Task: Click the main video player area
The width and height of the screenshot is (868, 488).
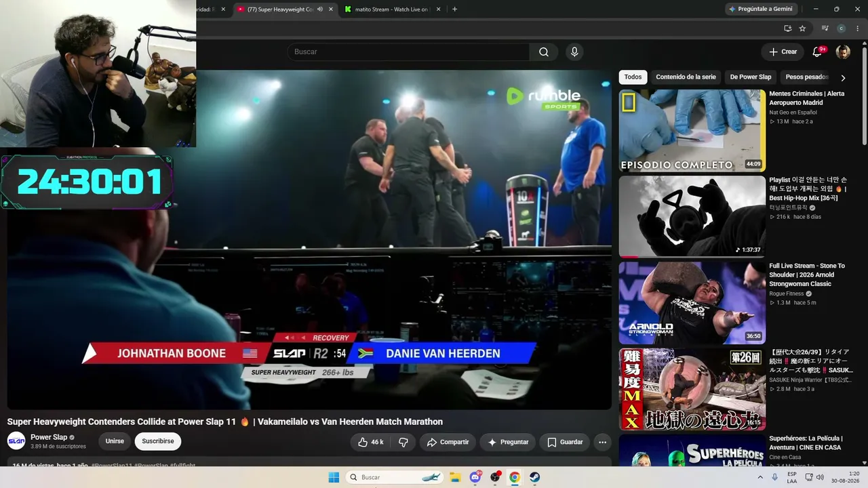Action: click(309, 240)
